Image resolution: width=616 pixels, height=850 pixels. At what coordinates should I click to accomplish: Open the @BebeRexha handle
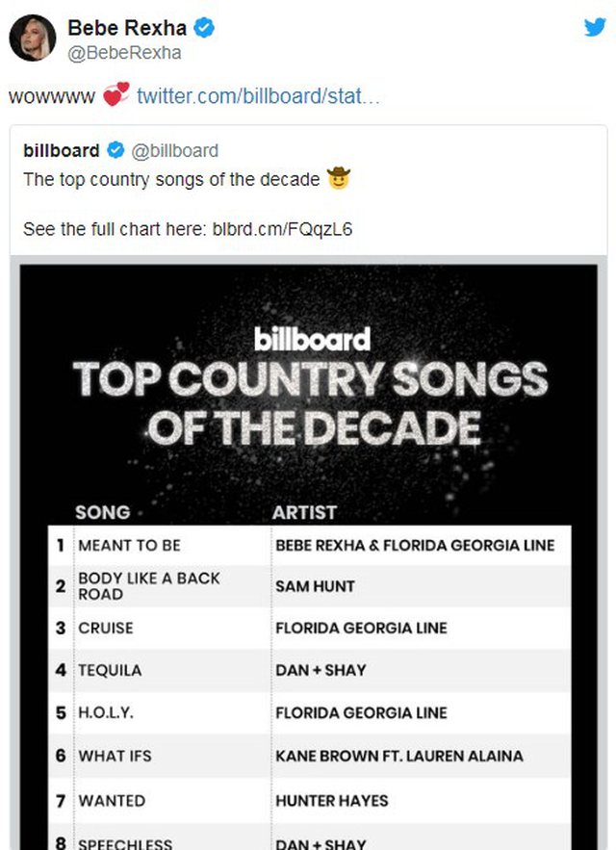pos(125,53)
